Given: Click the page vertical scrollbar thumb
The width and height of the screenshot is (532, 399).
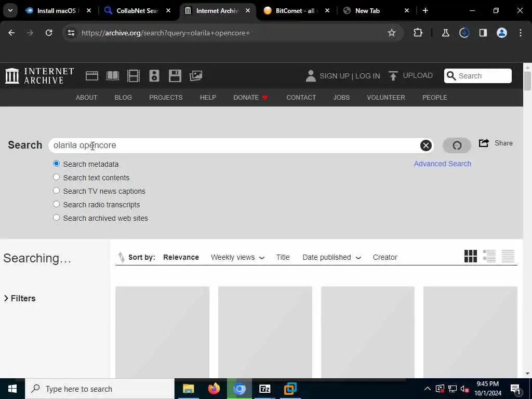Looking at the screenshot, I should (x=527, y=81).
